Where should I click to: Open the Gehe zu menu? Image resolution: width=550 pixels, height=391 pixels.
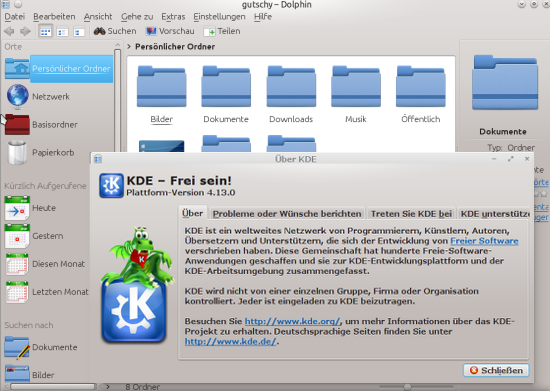137,16
